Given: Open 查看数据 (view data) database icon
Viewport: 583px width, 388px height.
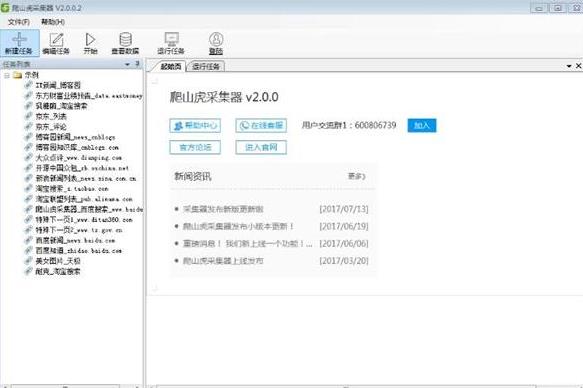Looking at the screenshot, I should pos(125,43).
